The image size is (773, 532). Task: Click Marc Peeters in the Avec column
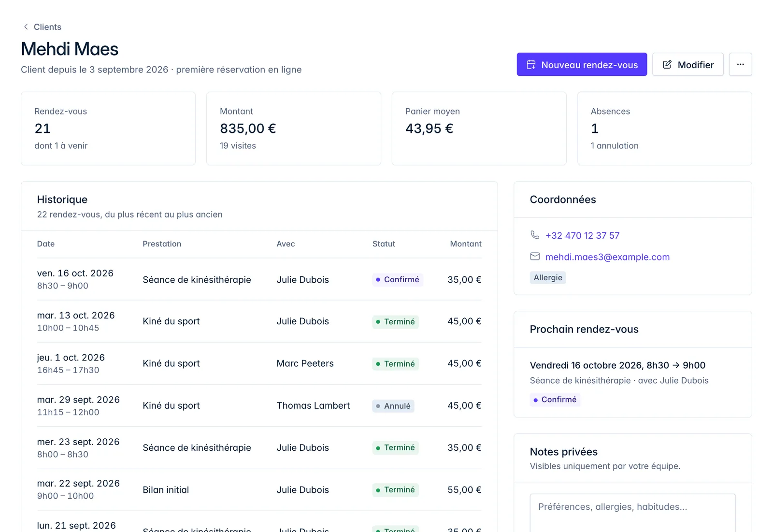[305, 363]
